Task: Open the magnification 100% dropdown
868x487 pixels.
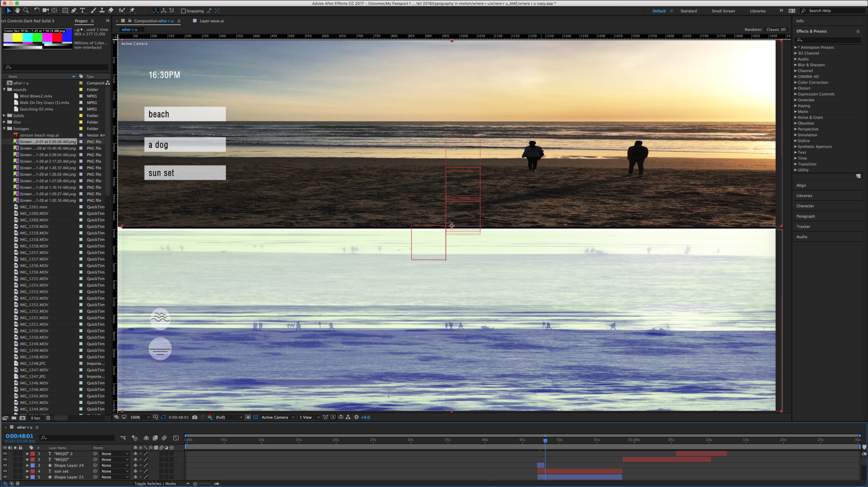Action: [140, 417]
